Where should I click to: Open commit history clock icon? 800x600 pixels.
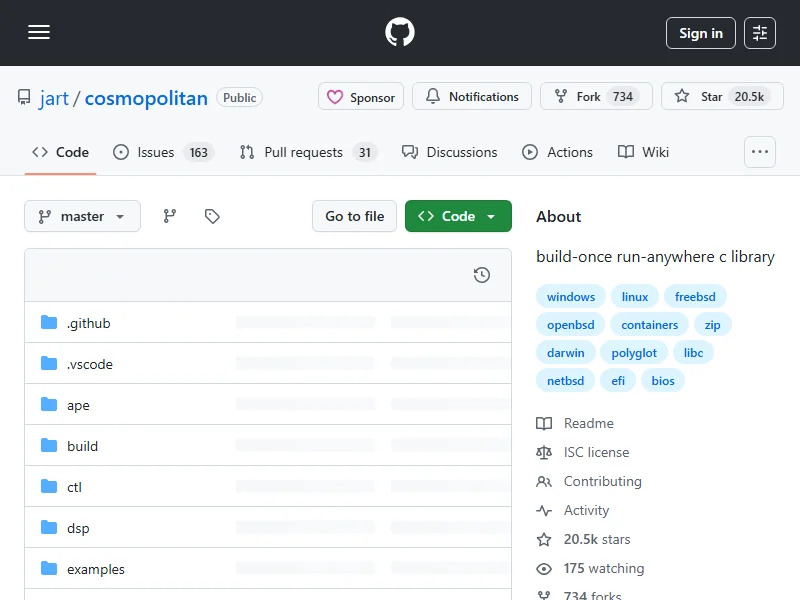coord(482,275)
